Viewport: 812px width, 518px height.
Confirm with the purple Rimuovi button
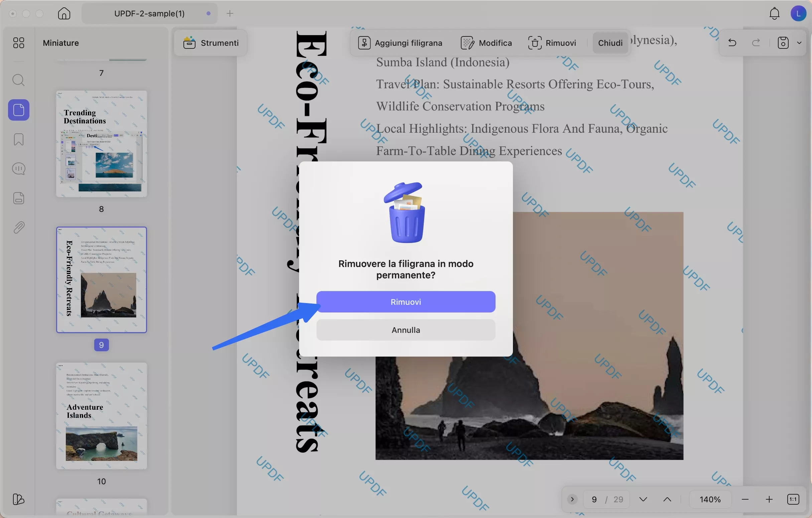click(x=406, y=302)
